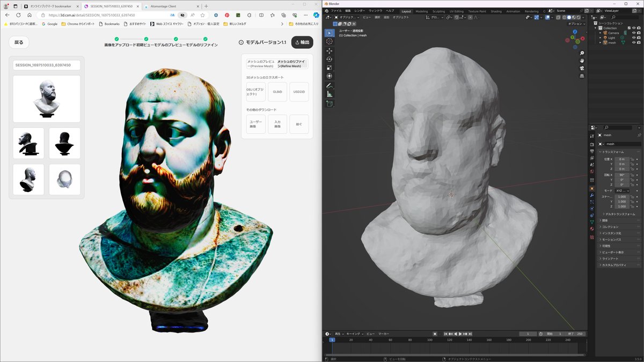This screenshot has height=362, width=644.
Task: Toggle X-ray mode in viewport header
Action: point(558,17)
